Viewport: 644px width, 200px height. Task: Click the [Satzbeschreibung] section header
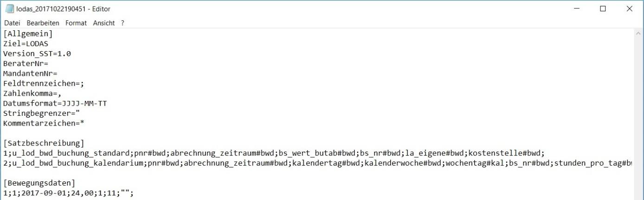tap(44, 143)
